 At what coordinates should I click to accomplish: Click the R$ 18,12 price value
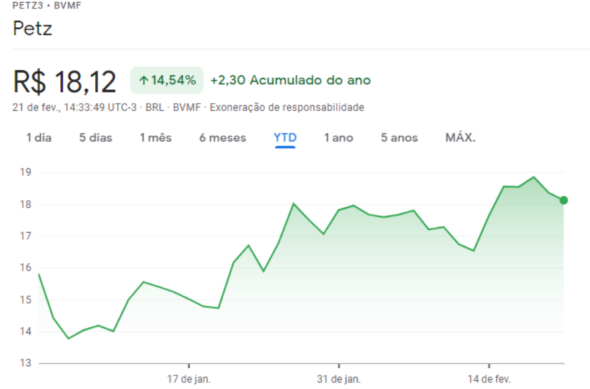coord(64,82)
